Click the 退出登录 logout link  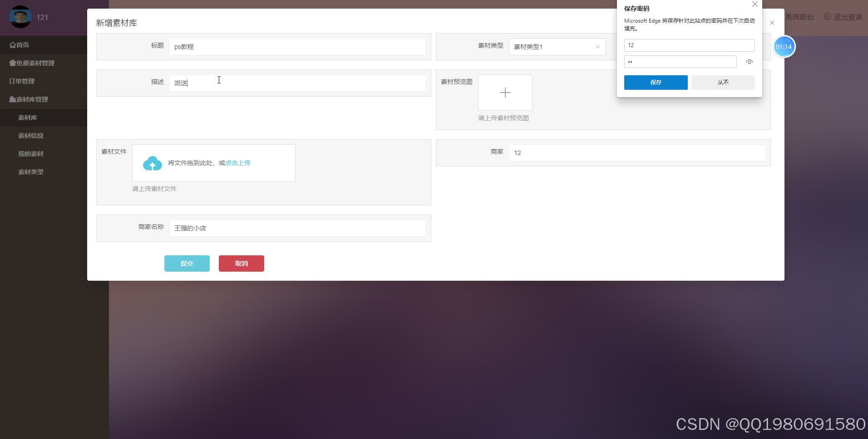pos(843,17)
